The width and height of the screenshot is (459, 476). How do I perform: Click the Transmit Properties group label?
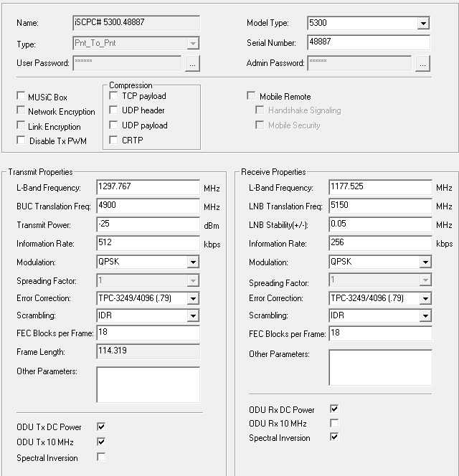[40, 172]
